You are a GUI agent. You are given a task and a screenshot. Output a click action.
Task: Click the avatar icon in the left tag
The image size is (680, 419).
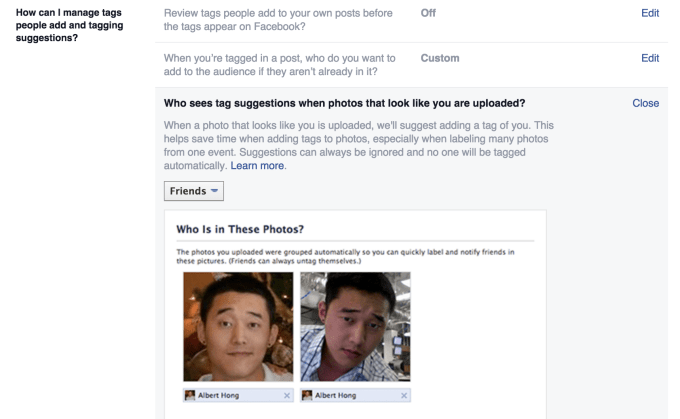(190, 396)
